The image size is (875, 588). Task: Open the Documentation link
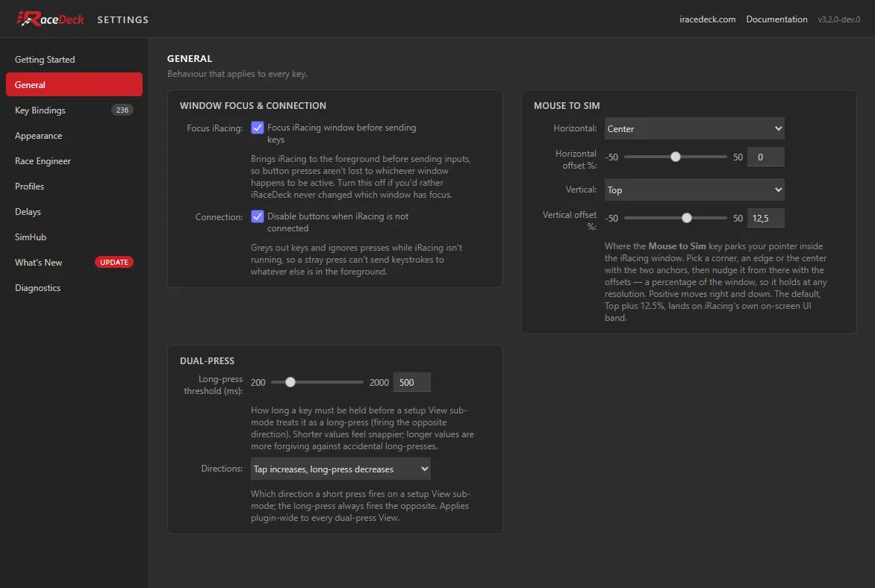click(776, 19)
